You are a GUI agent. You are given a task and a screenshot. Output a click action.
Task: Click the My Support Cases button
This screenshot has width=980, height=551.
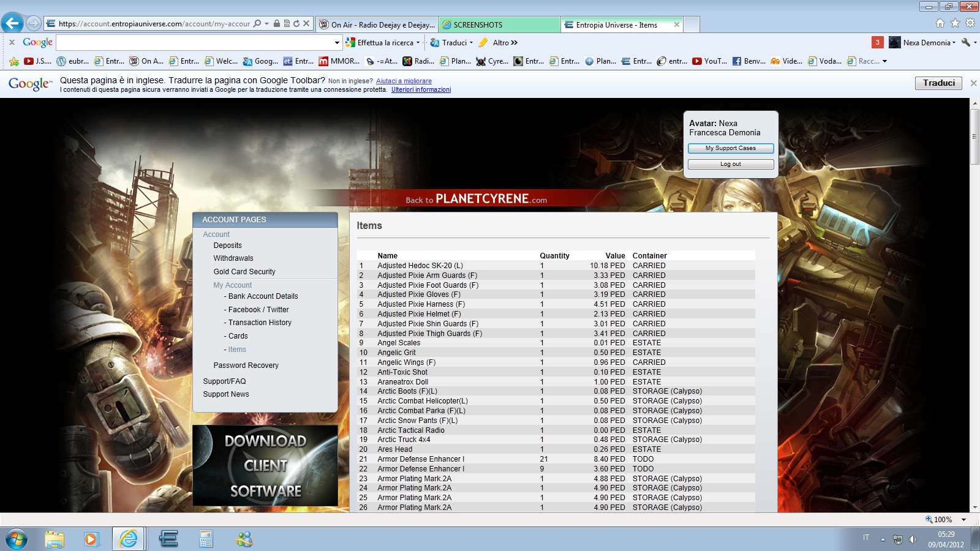[731, 148]
